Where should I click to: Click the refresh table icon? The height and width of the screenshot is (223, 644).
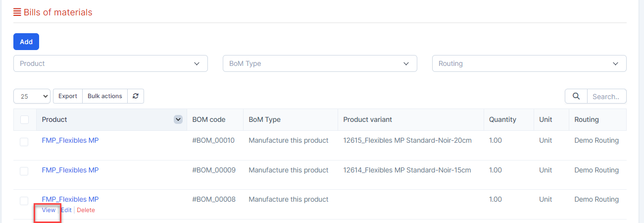pos(136,96)
